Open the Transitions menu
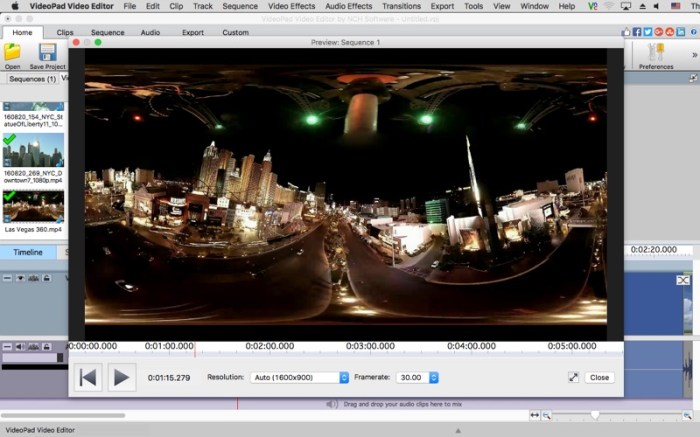The width and height of the screenshot is (700, 437). coord(401,6)
